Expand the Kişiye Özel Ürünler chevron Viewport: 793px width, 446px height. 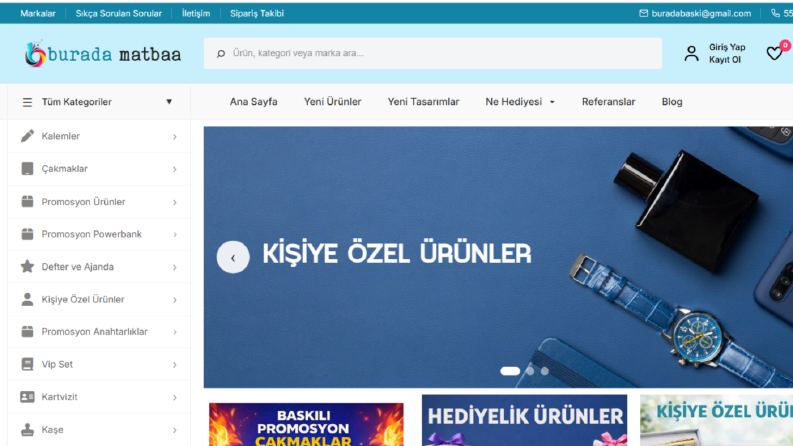pos(174,300)
